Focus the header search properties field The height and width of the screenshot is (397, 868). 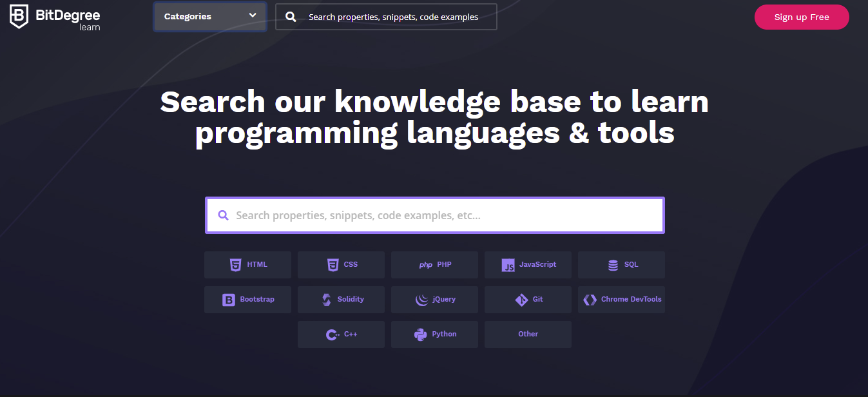point(386,17)
